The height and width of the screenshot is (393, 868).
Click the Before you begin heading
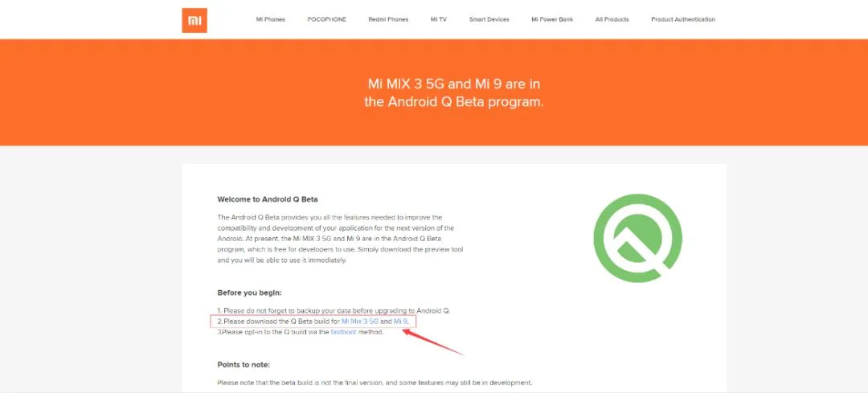(250, 293)
